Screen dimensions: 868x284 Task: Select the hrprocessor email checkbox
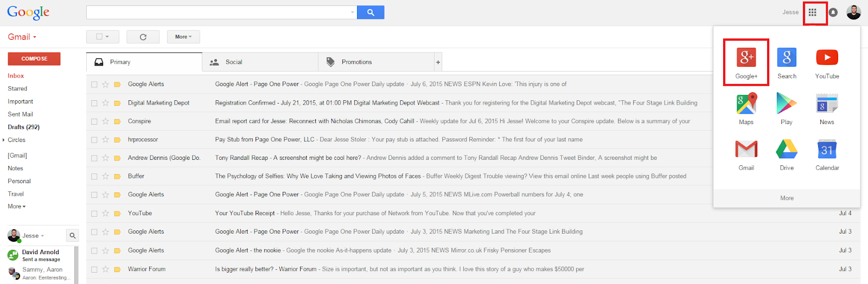[94, 140]
